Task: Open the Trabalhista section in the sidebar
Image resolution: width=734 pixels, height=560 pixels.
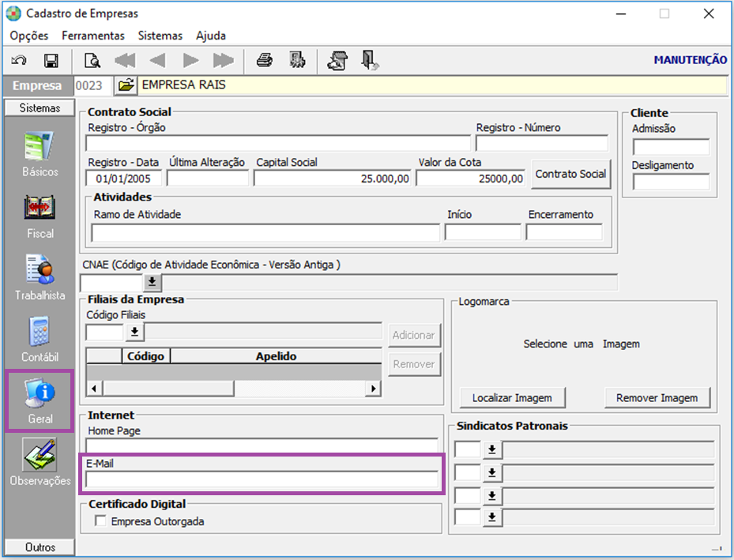Action: point(40,278)
